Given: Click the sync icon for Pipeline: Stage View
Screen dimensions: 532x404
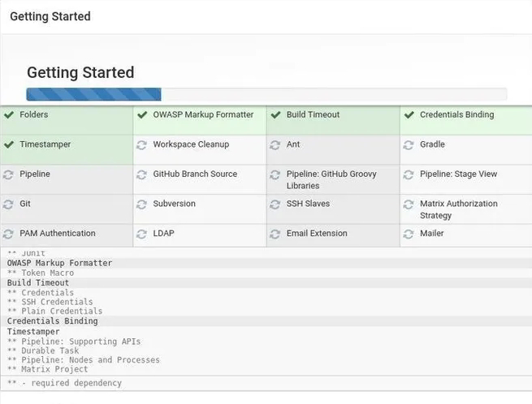Looking at the screenshot, I should (409, 174).
